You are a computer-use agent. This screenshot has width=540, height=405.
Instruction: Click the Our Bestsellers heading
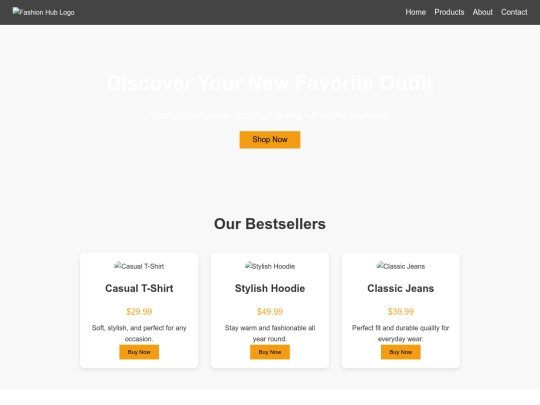pyautogui.click(x=270, y=224)
